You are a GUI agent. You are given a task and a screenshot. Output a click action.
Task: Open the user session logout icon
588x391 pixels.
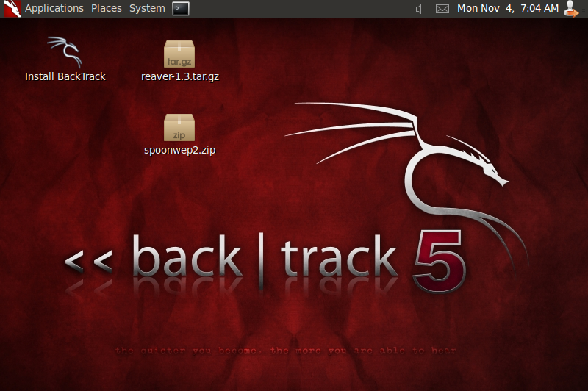tap(571, 9)
